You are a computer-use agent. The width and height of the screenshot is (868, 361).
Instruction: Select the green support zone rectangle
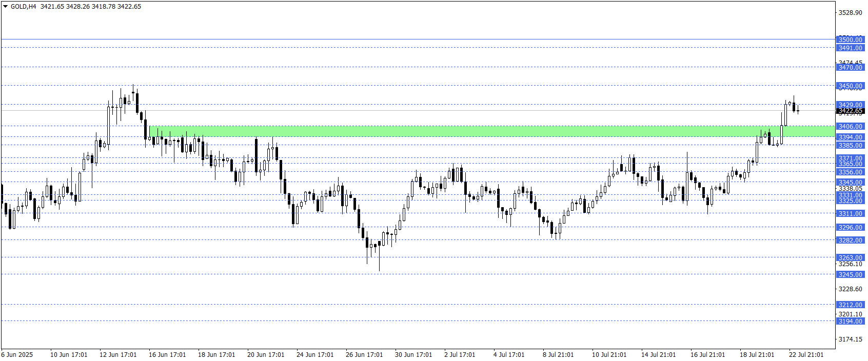492,131
